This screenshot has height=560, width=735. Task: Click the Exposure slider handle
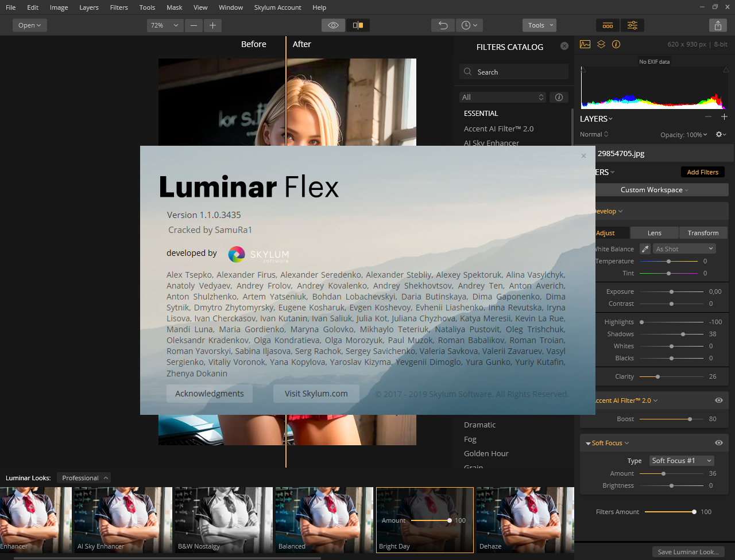(x=671, y=291)
